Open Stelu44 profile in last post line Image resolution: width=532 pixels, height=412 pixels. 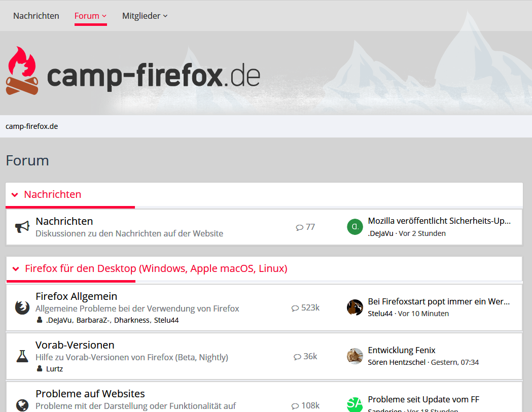[x=380, y=314]
